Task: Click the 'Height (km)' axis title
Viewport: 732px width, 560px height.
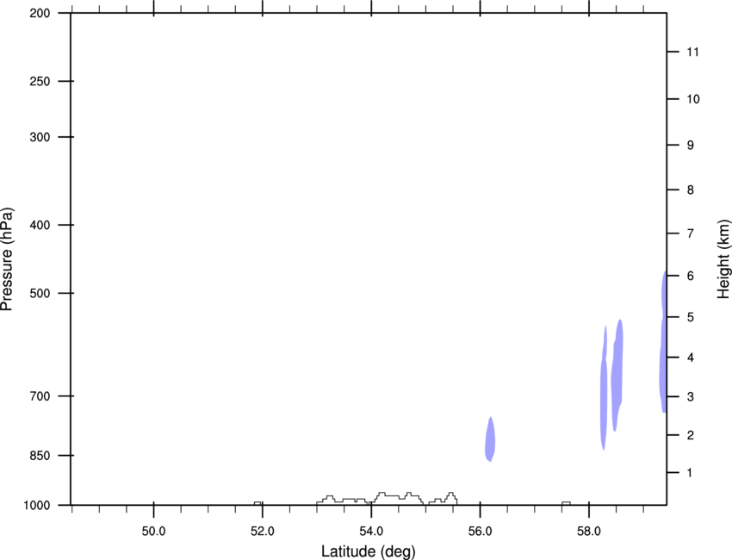Action: click(723, 258)
